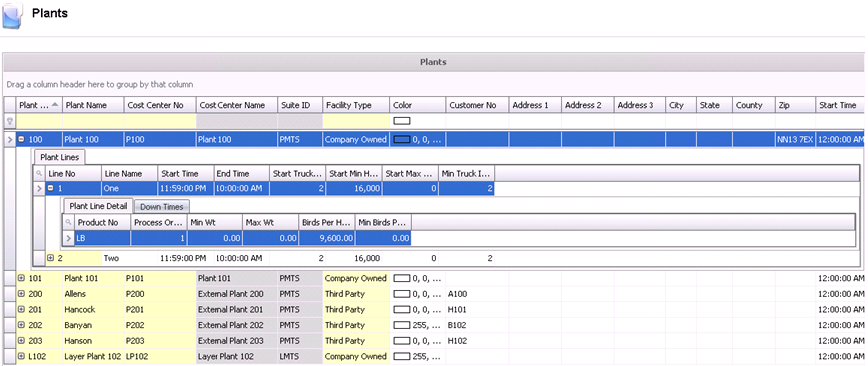The height and width of the screenshot is (366, 868).
Task: Collapse line 1 row
Action: pos(51,188)
